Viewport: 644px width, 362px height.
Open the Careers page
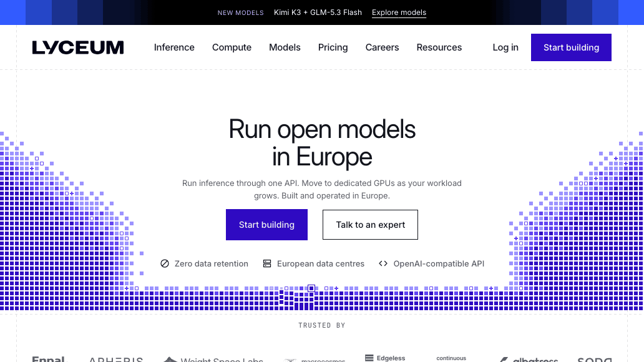point(382,47)
